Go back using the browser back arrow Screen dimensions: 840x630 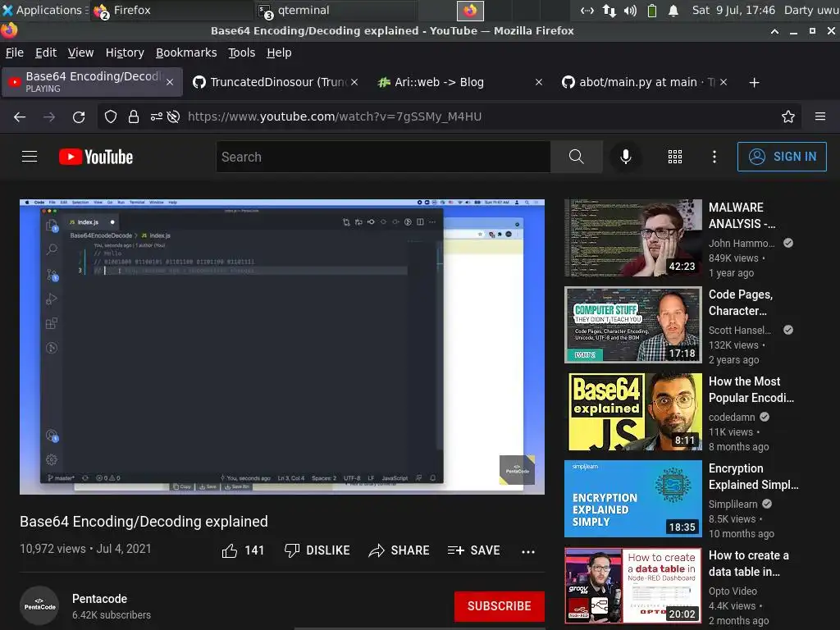tap(20, 116)
